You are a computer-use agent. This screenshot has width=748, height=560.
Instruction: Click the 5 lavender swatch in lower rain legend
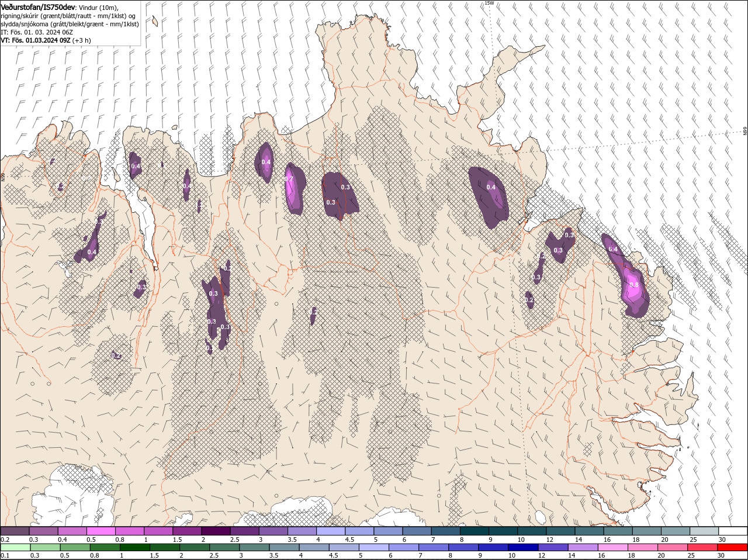point(374,547)
